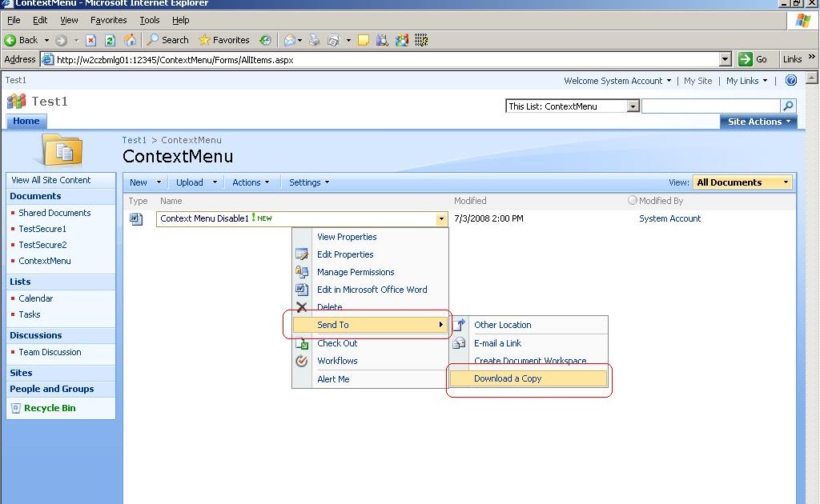Choose Other Location from Send To submenu
This screenshot has width=820, height=504.
click(529, 325)
